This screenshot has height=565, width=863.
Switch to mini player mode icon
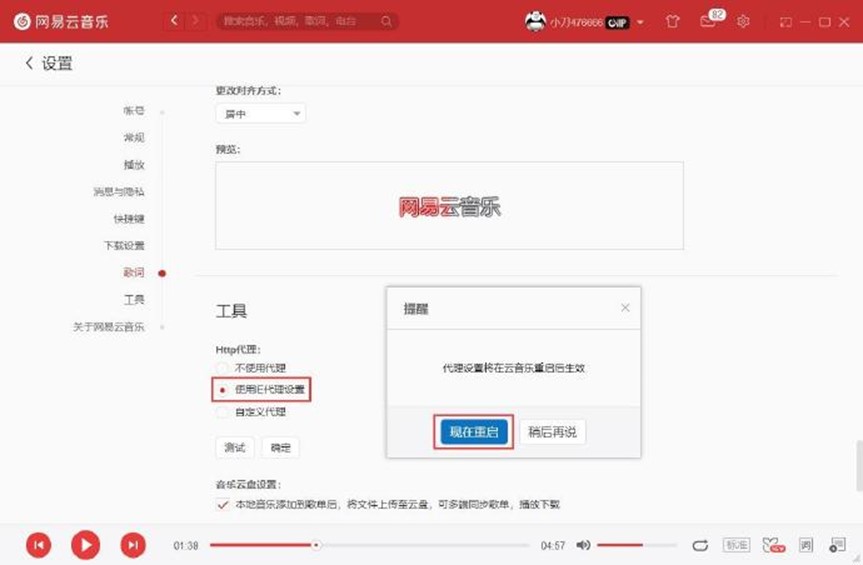point(786,22)
